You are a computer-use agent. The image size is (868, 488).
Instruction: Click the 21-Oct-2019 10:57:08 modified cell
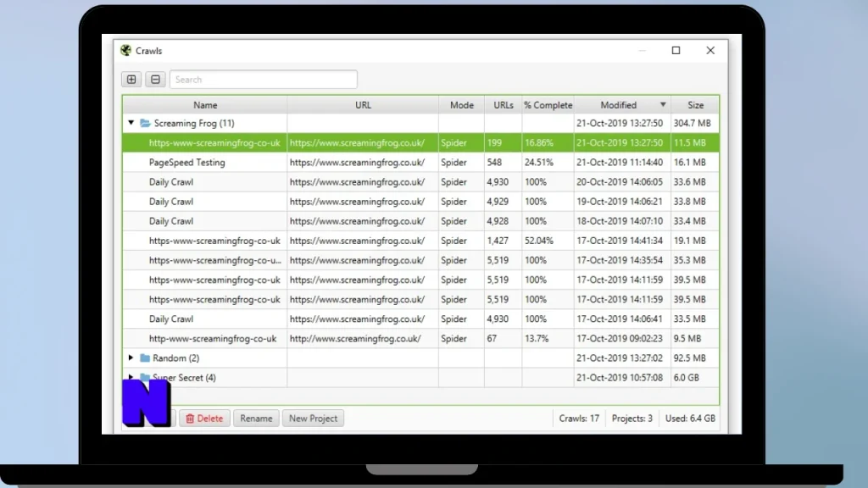tap(622, 377)
